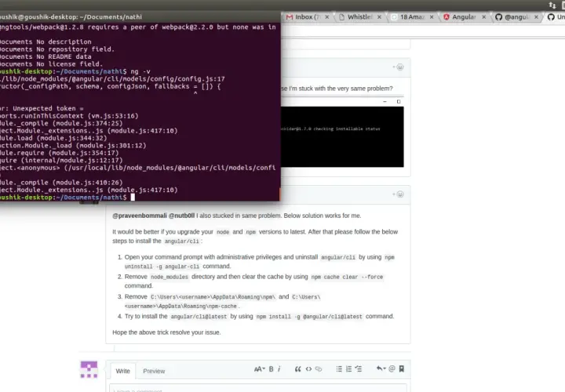This screenshot has width=565, height=392.
Task: Insert a numbered list
Action: [348, 369]
